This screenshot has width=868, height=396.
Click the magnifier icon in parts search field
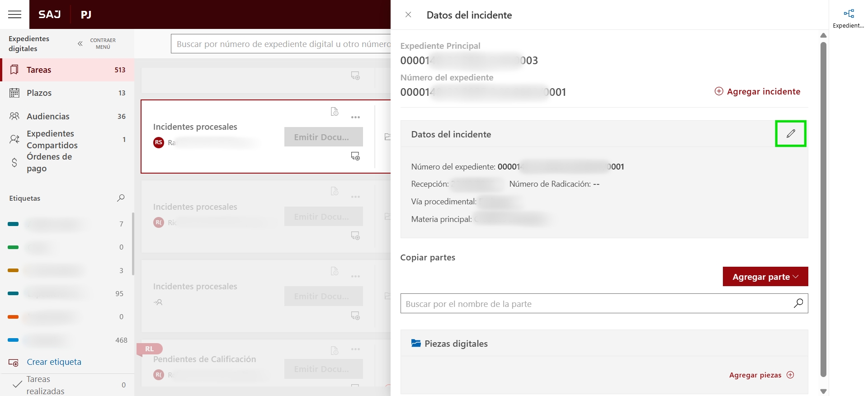(x=798, y=303)
